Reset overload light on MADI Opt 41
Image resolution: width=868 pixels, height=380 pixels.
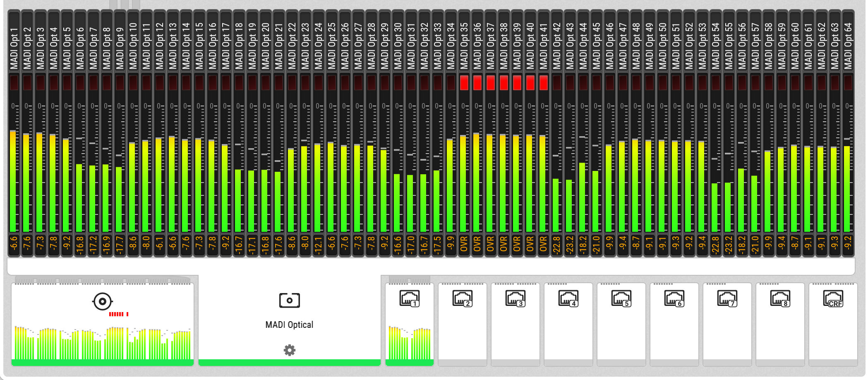(x=543, y=83)
